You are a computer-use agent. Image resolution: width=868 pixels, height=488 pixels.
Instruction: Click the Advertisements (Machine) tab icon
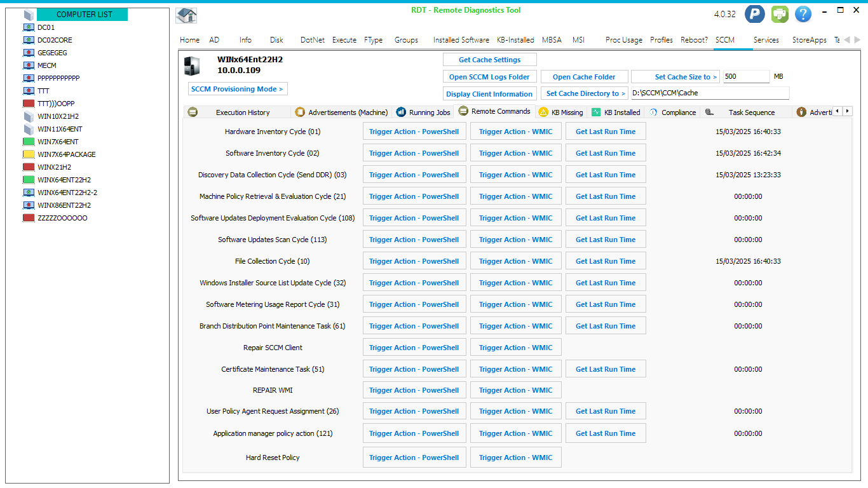click(x=300, y=112)
